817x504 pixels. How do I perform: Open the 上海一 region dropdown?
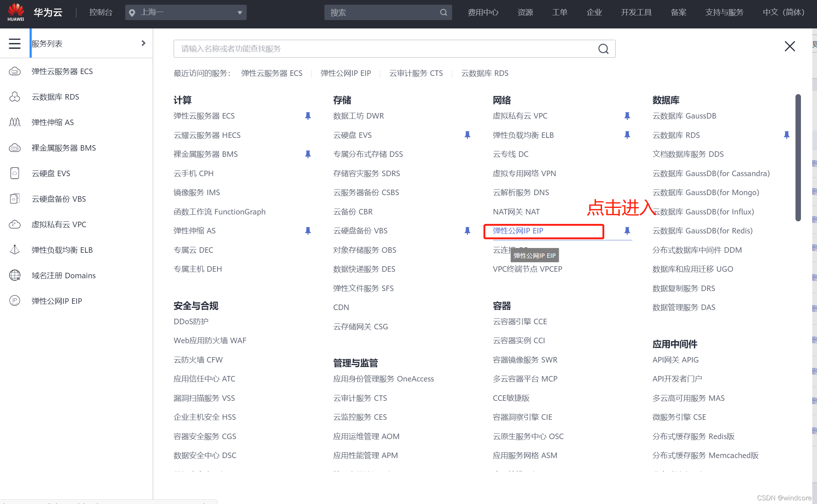click(186, 12)
